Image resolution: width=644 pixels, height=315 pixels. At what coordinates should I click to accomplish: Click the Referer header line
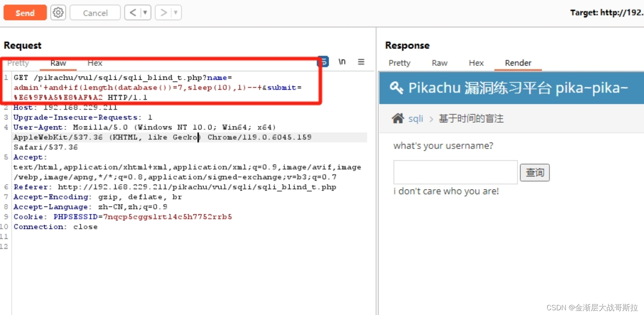pyautogui.click(x=175, y=187)
